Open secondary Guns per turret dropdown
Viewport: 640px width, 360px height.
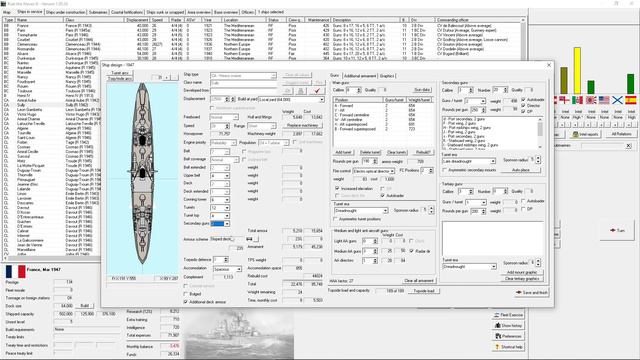click(483, 101)
